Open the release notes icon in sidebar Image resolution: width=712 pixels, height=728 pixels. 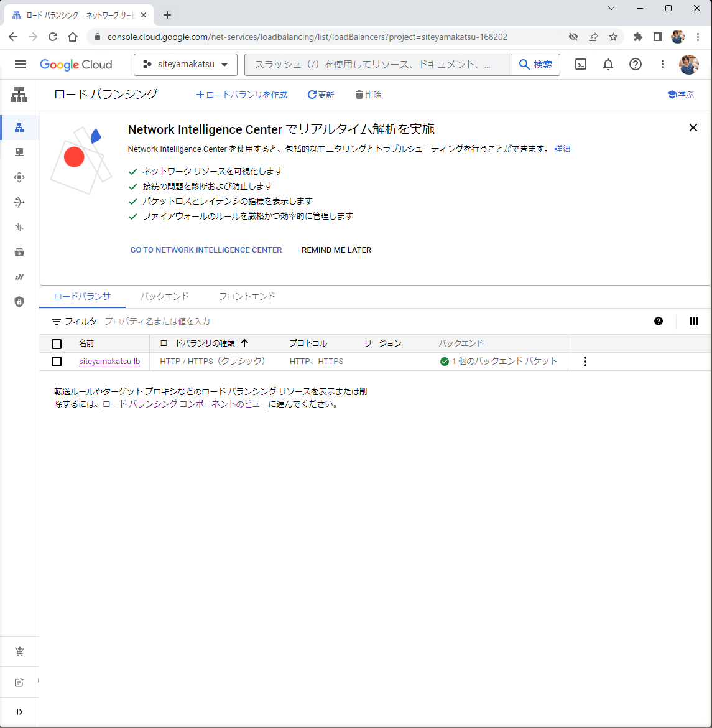coord(19,682)
